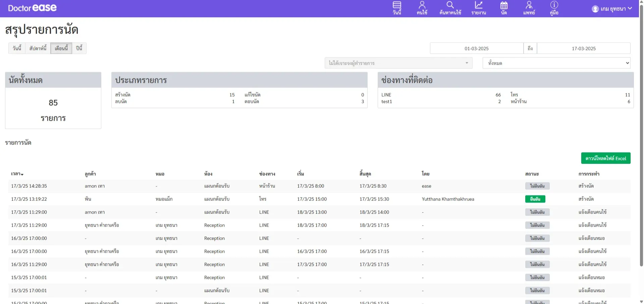
Task: Open the Doctors (แพทย์) icon in navbar
Action: click(529, 5)
